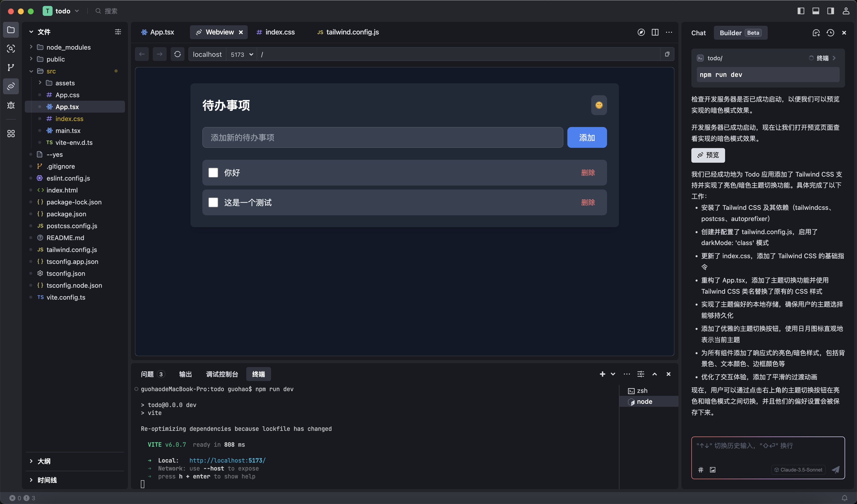The height and width of the screenshot is (504, 857).
Task: Select the Claude-3.5-Sonnet model selector
Action: 798,470
